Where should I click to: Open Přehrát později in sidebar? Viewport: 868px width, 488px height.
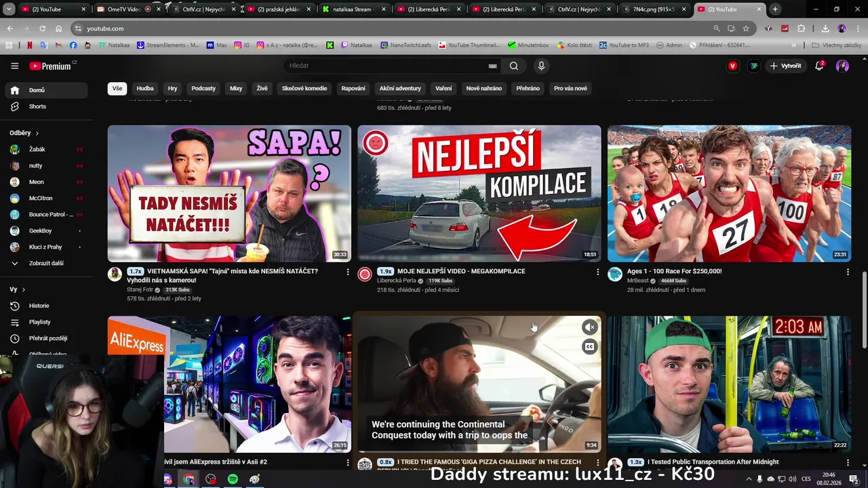[x=46, y=338]
